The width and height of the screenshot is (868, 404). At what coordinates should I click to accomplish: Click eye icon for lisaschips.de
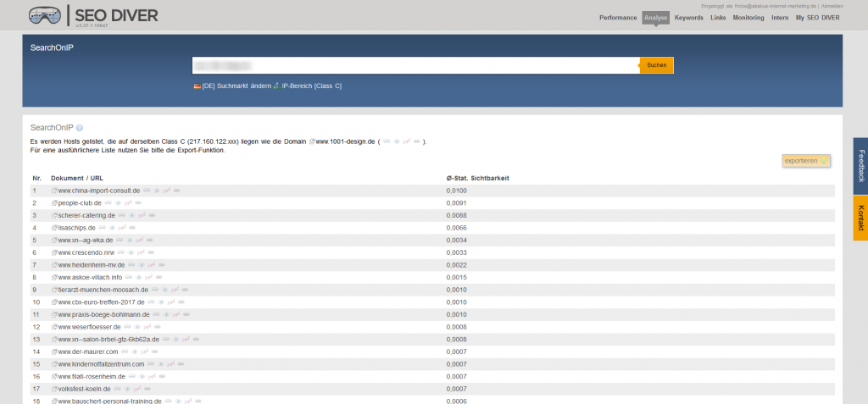coord(112,228)
